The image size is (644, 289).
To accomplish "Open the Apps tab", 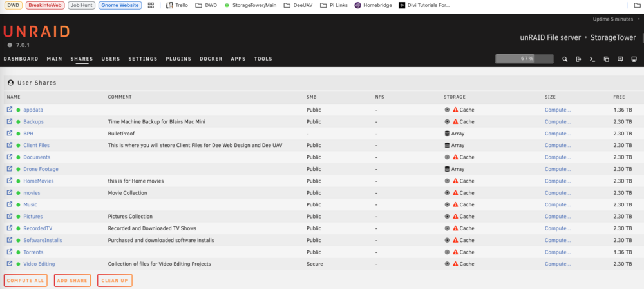I will tap(238, 59).
